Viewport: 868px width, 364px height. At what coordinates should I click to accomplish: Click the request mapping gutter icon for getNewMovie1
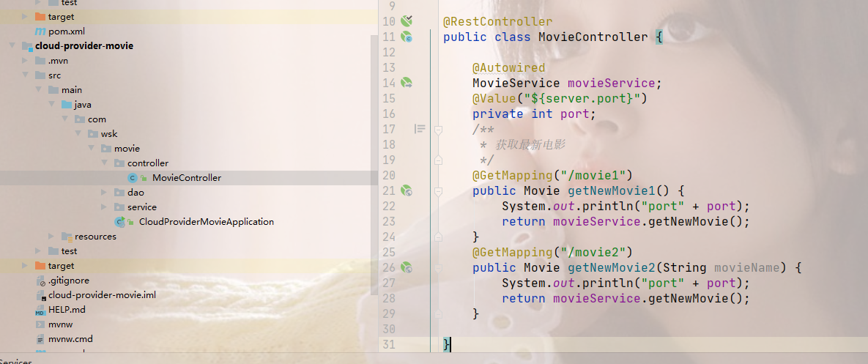pyautogui.click(x=407, y=190)
